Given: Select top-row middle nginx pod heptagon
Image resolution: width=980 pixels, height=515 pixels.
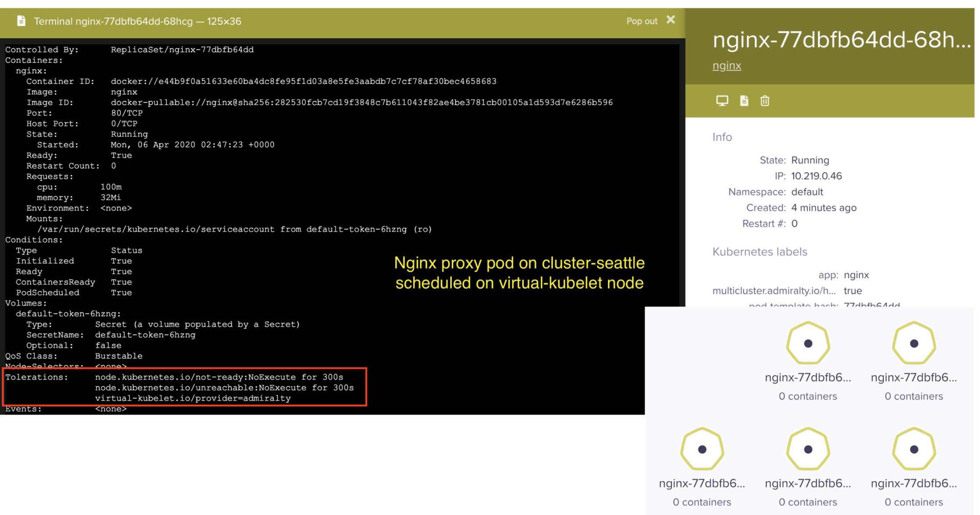Looking at the screenshot, I should point(808,343).
